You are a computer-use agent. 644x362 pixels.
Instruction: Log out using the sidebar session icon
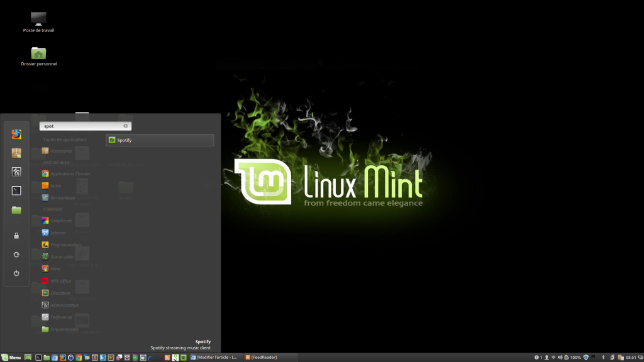point(16,254)
